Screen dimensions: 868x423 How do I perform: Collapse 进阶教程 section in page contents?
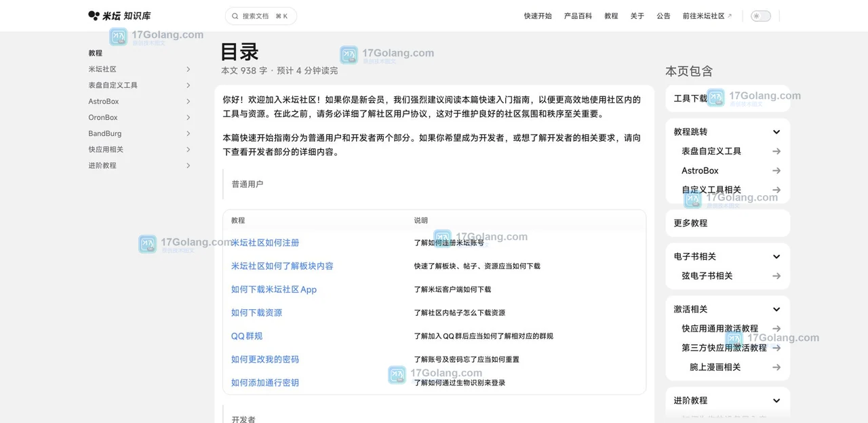[x=776, y=401]
